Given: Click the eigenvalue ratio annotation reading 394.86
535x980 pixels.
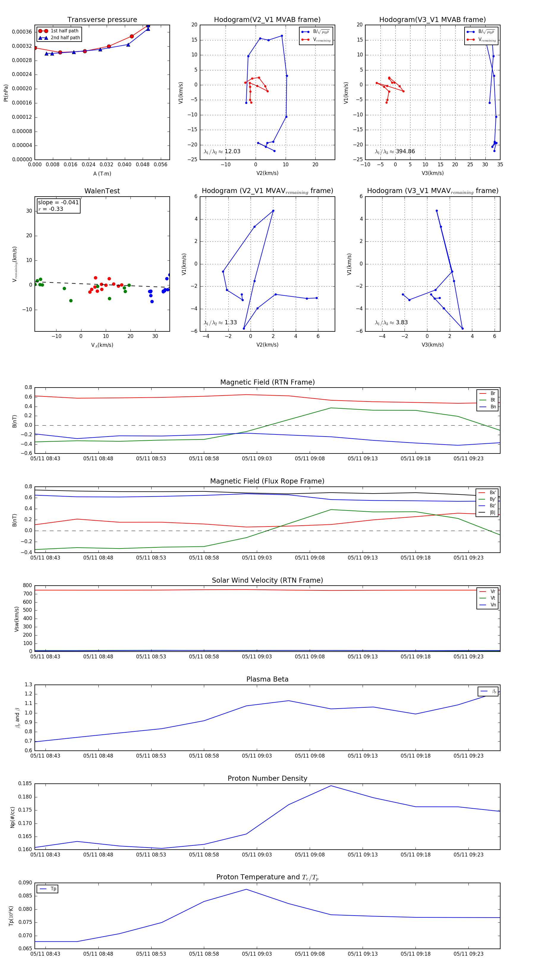Looking at the screenshot, I should [395, 151].
